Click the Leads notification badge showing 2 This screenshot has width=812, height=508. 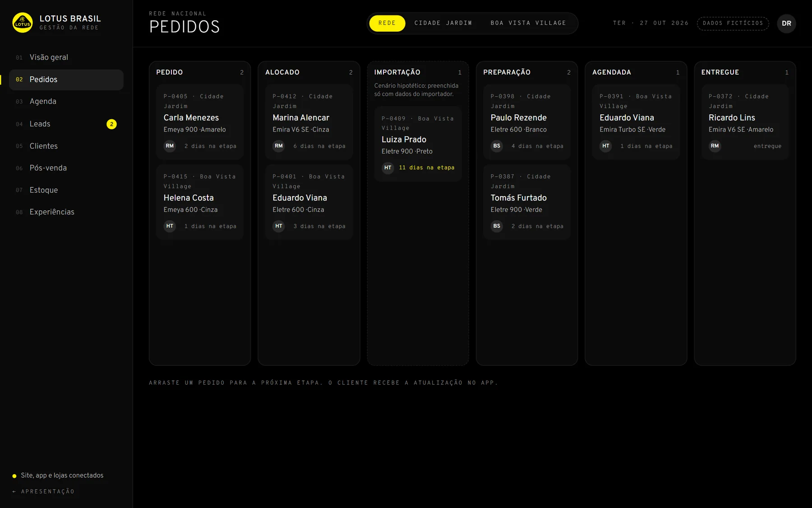coord(111,124)
